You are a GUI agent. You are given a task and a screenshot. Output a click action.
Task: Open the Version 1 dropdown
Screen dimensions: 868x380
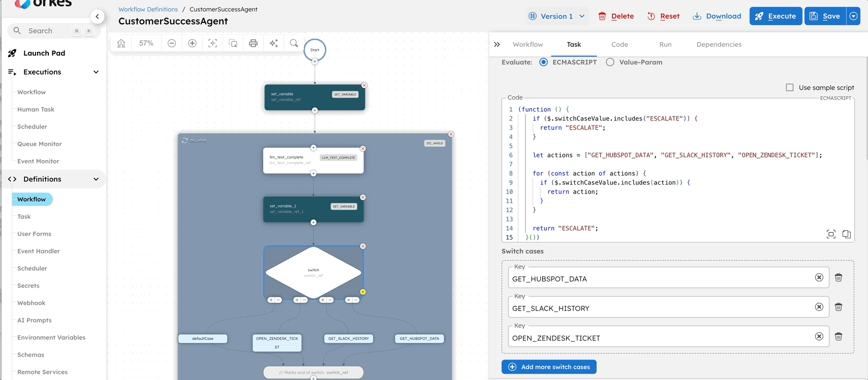click(557, 16)
